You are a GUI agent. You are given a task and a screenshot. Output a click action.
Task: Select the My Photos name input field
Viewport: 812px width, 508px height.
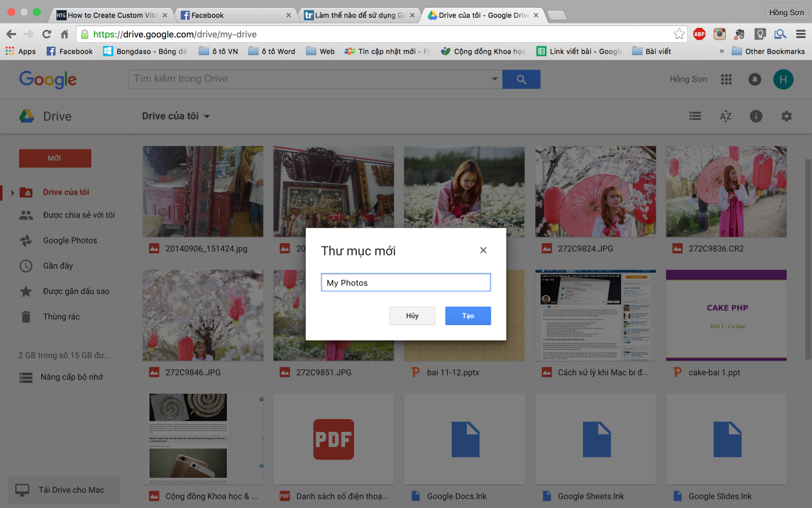click(405, 282)
